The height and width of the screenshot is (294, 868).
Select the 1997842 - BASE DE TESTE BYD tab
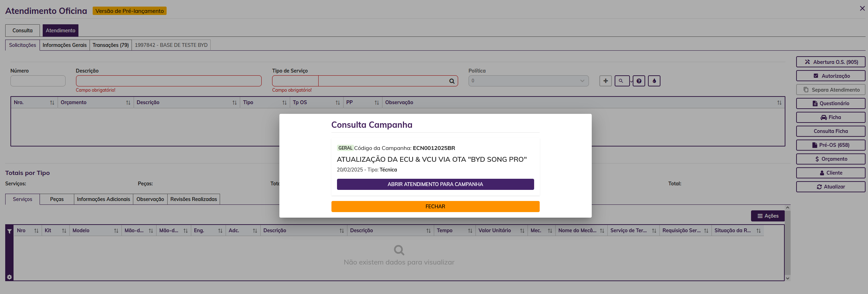[171, 45]
